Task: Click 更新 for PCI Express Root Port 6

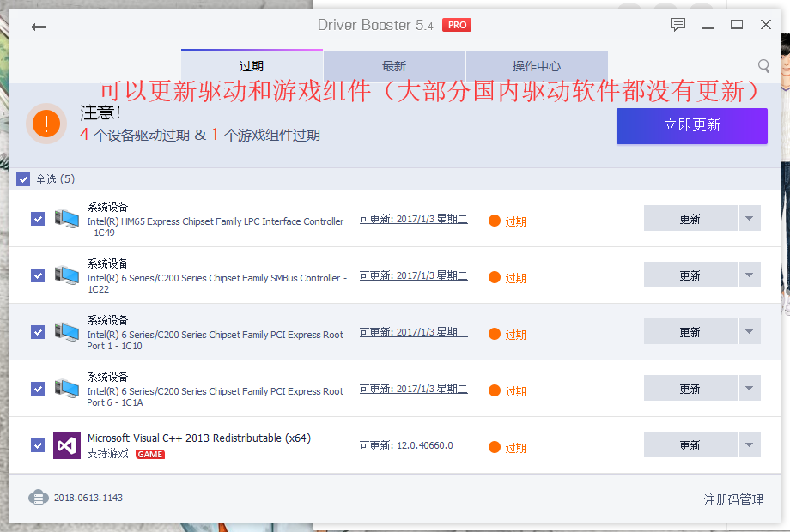Action: (x=690, y=388)
